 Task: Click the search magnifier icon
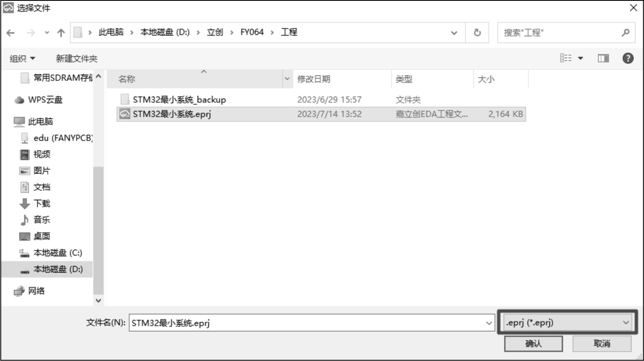coord(625,32)
